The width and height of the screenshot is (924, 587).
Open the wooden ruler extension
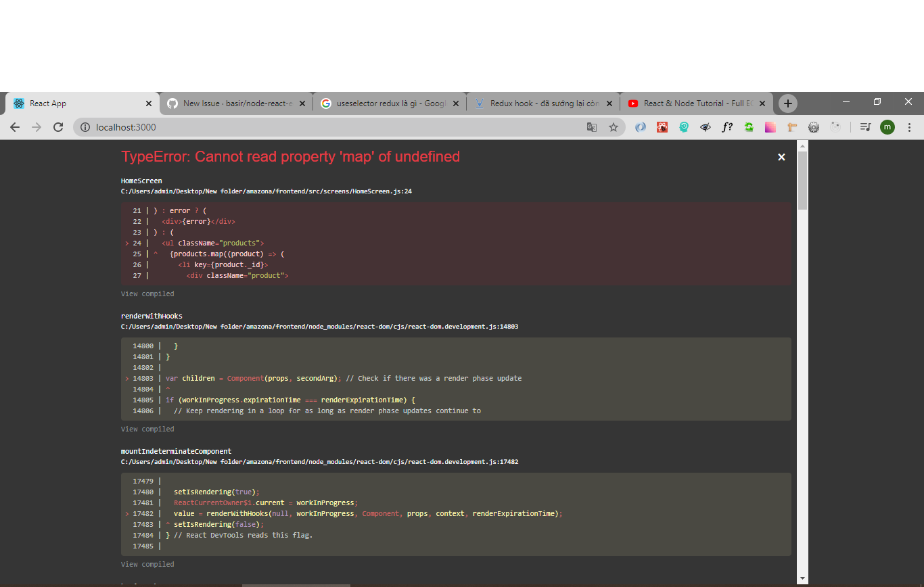pyautogui.click(x=792, y=127)
